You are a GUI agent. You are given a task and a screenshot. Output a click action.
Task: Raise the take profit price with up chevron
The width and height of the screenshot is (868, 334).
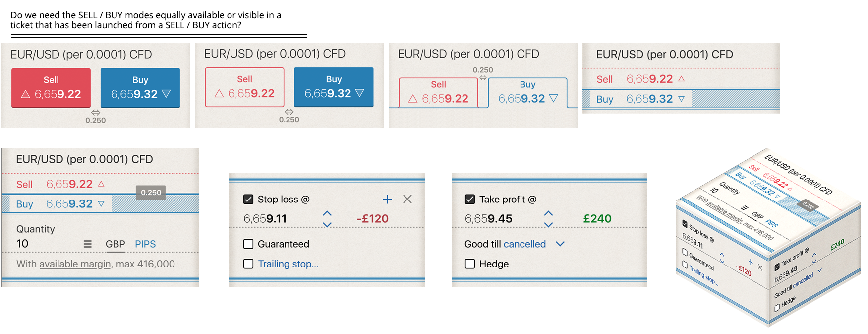point(548,213)
